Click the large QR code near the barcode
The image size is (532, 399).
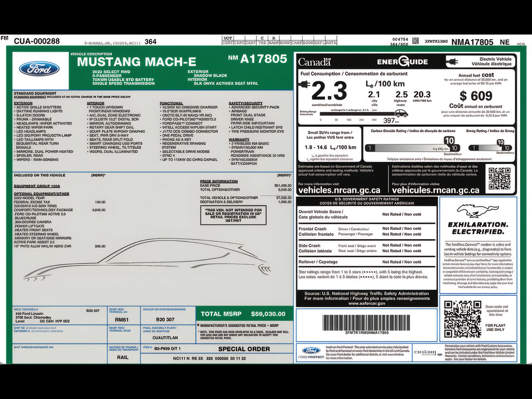coord(463,319)
